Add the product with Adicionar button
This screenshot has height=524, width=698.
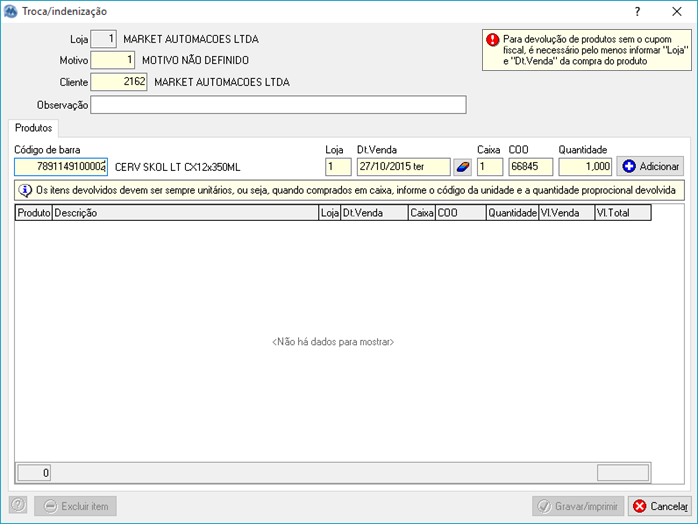(x=650, y=167)
